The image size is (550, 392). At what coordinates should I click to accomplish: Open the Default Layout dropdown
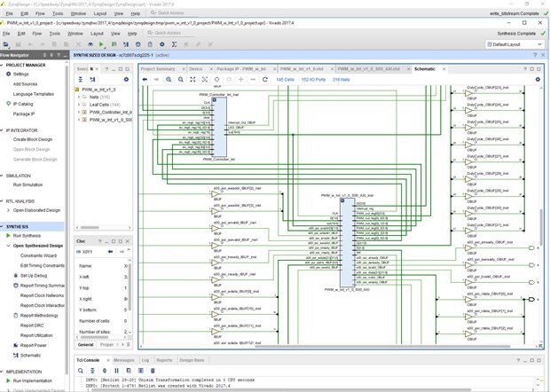pos(513,43)
